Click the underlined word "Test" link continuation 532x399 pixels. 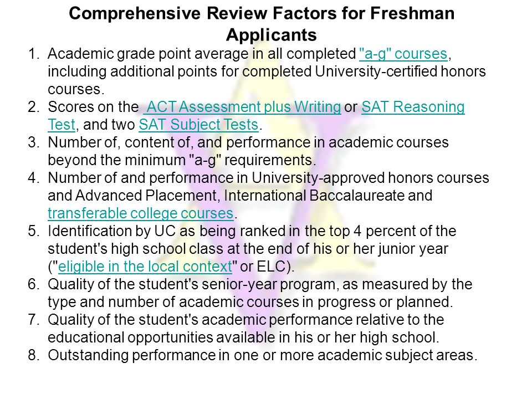(x=62, y=125)
